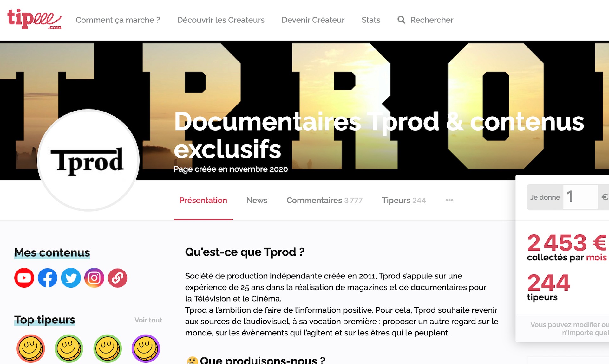The width and height of the screenshot is (609, 364).
Task: Switch to the News tab
Action: [x=257, y=200]
